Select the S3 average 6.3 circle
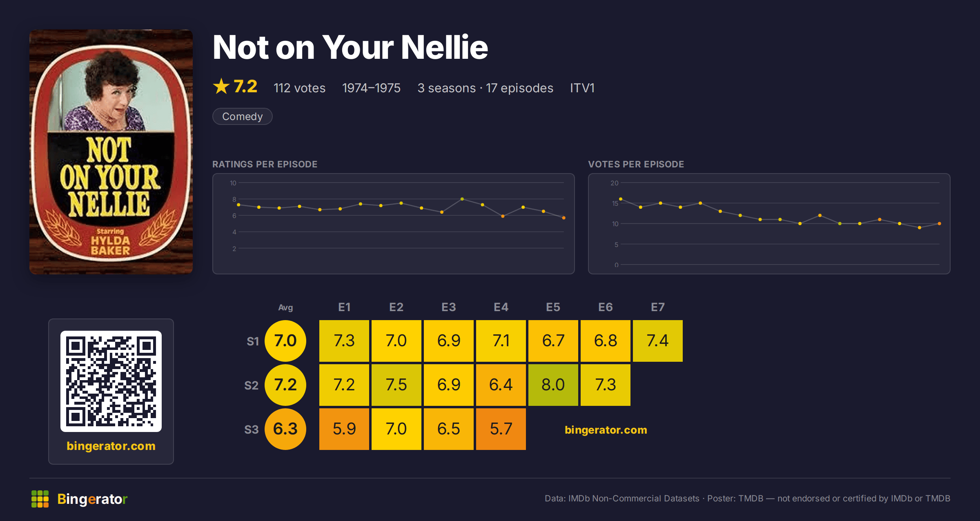 coord(285,429)
